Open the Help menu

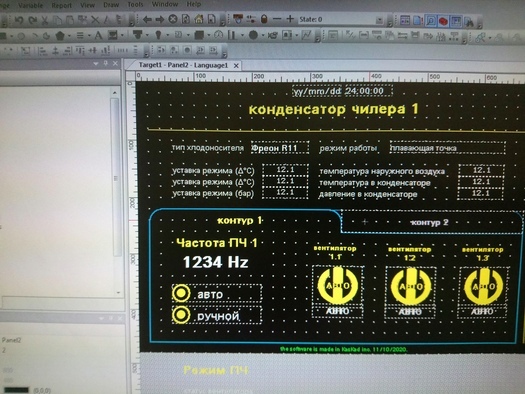point(194,4)
